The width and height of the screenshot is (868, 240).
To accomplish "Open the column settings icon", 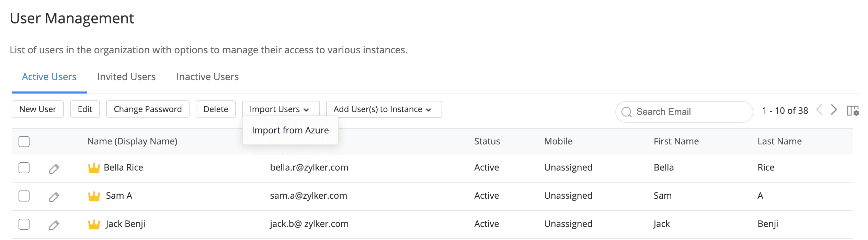I will pos(853,111).
